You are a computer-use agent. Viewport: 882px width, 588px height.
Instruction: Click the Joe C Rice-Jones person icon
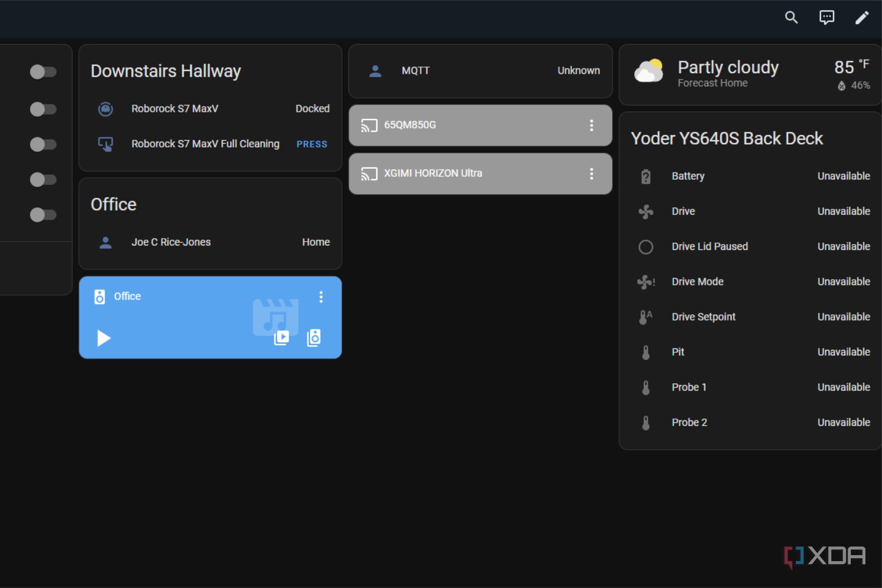pos(105,242)
